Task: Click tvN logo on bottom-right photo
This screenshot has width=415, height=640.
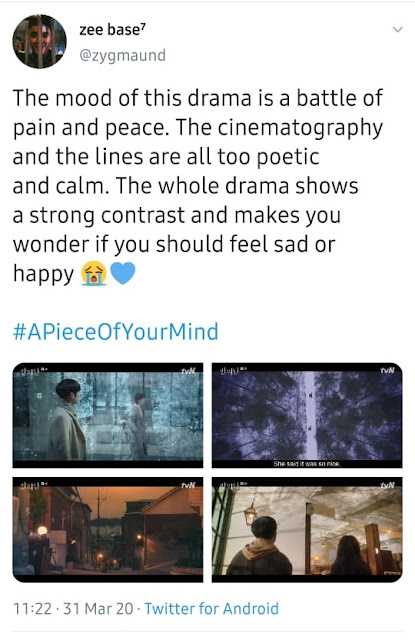Action: pyautogui.click(x=387, y=485)
